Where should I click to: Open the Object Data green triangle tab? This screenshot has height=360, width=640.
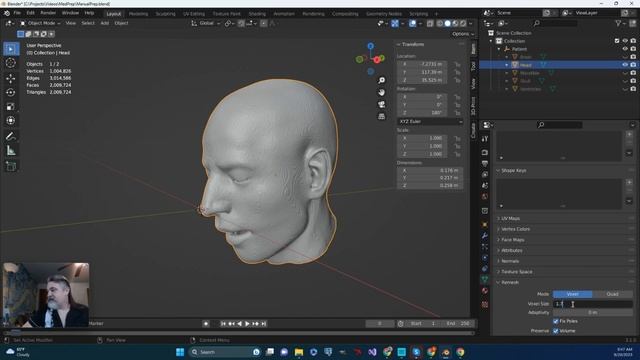484,279
